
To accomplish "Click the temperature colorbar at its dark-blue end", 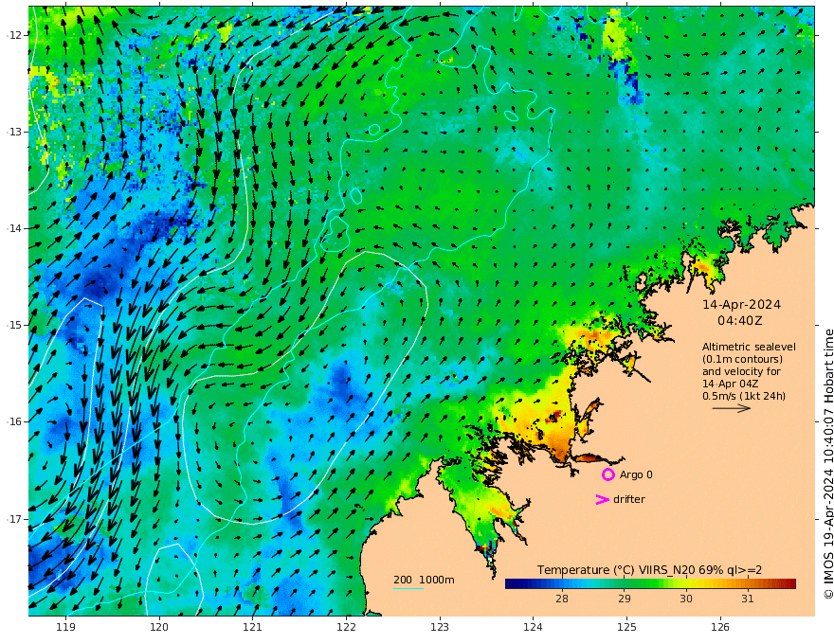I will coord(511,583).
